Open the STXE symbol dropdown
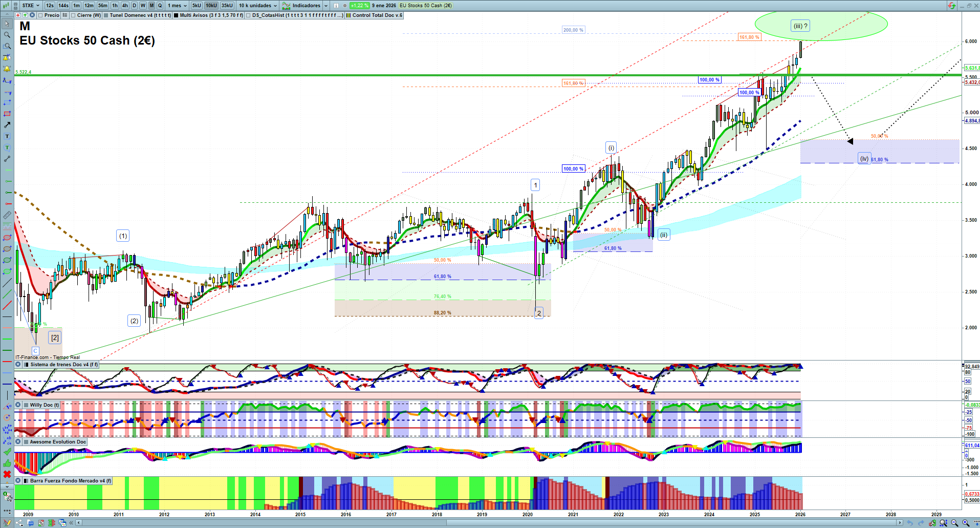 pos(31,6)
